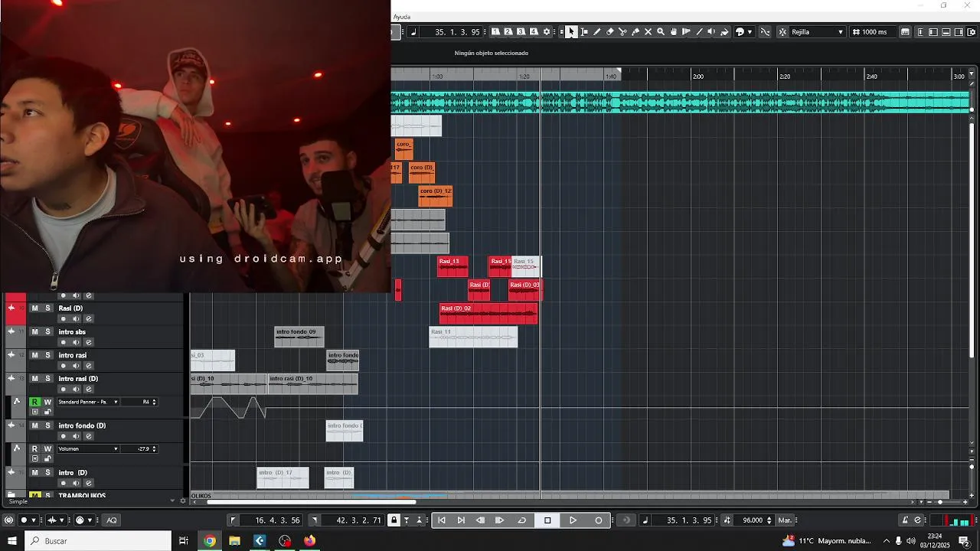The width and height of the screenshot is (980, 551).
Task: Solo the intro sbs track
Action: [x=47, y=332]
